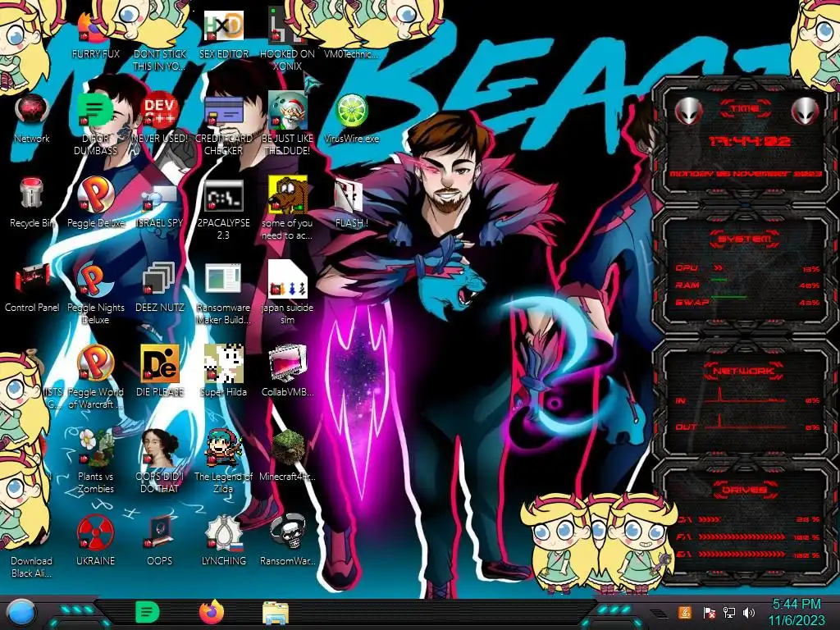Launch The Legend of Zilda
The image size is (840, 630).
coord(224,462)
